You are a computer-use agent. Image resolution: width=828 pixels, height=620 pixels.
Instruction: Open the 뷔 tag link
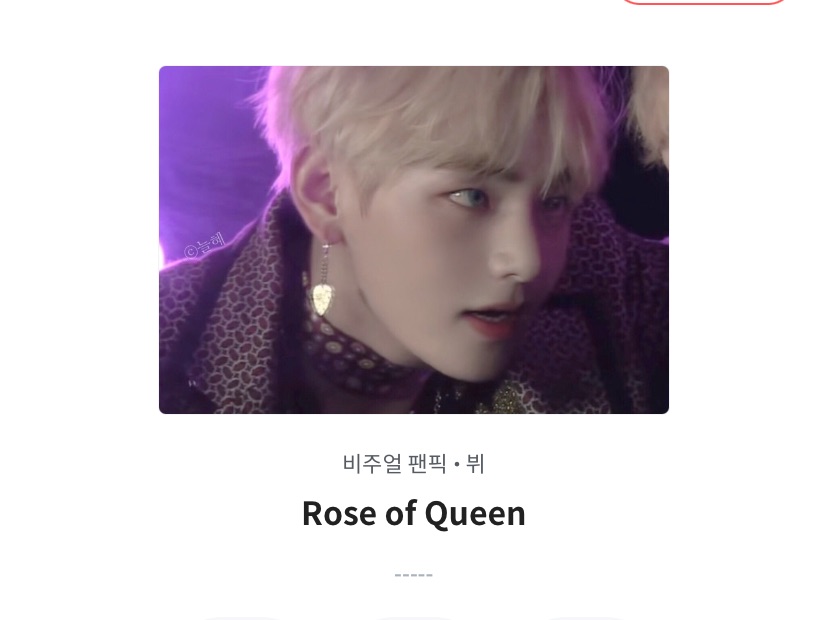pos(475,464)
